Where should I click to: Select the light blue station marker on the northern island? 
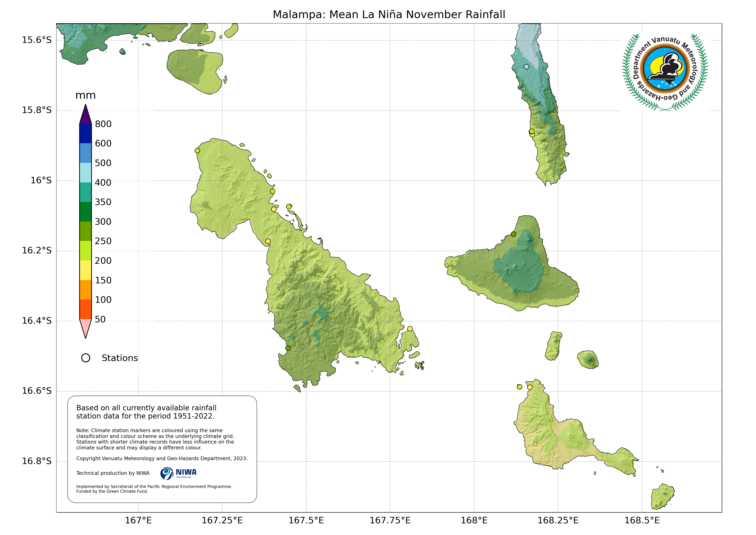(526, 67)
